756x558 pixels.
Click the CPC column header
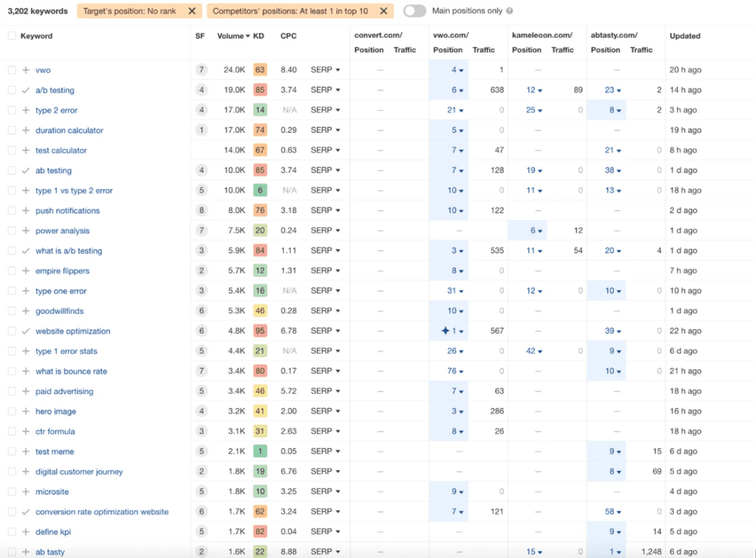289,35
